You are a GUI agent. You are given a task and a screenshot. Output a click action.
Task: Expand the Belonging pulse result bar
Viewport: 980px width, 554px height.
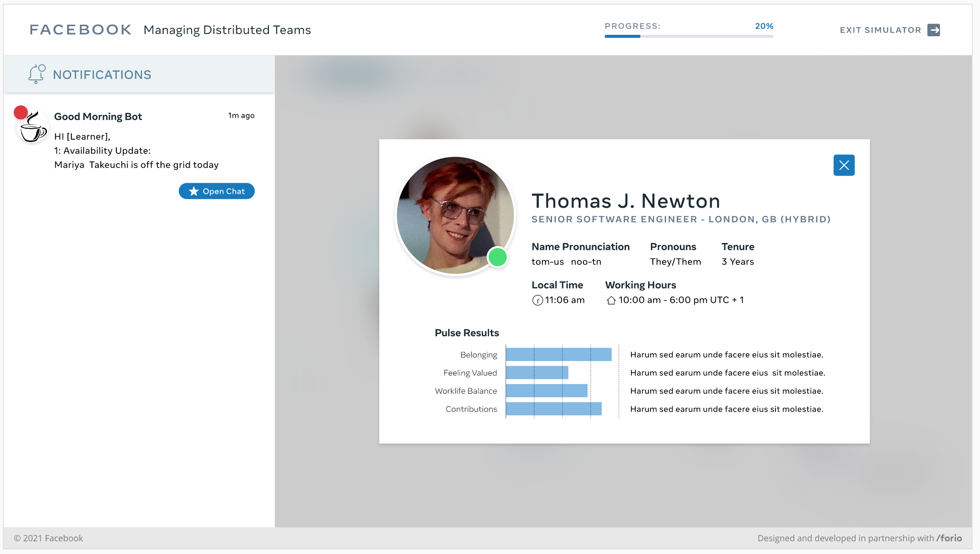[558, 354]
